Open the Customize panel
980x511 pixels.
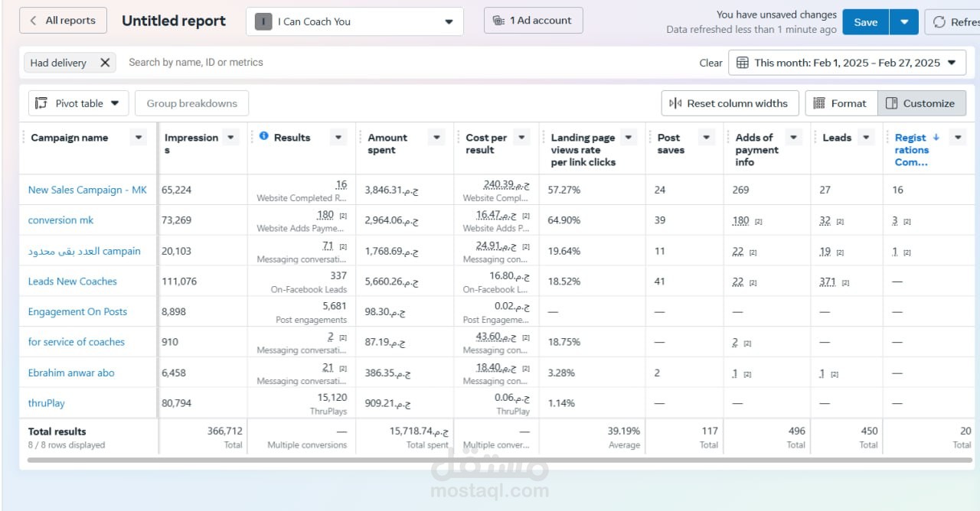[922, 103]
